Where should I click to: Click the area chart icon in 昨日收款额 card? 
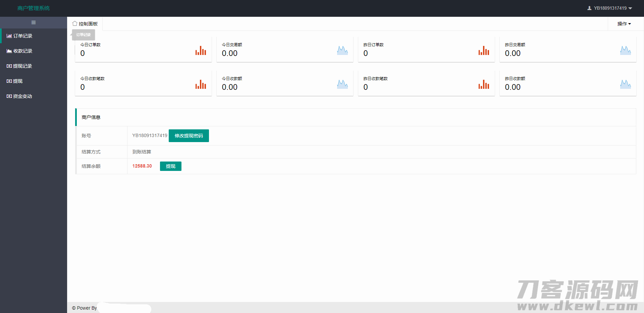[625, 84]
